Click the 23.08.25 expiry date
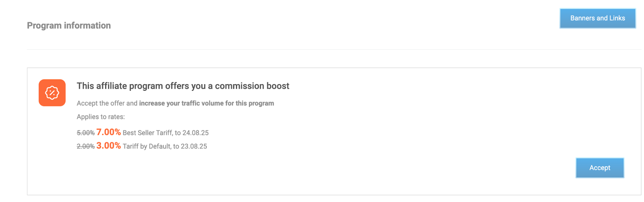Screen dimensions: 644x202 tap(194, 146)
